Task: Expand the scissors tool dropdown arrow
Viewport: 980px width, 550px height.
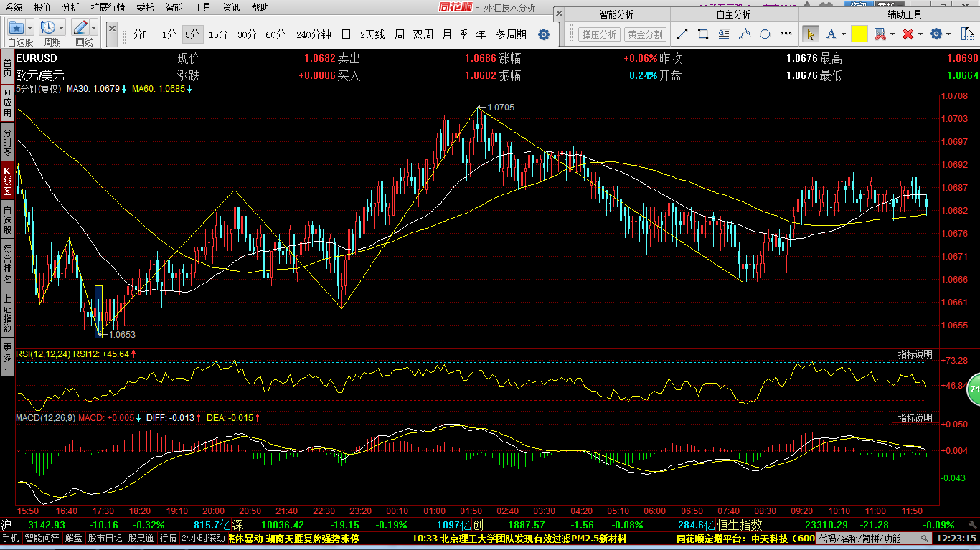Action: click(x=892, y=34)
